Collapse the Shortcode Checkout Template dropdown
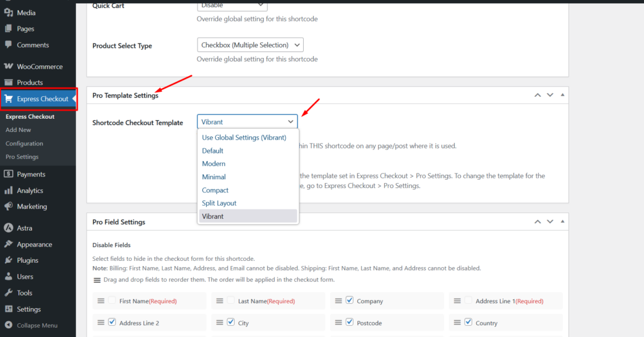The image size is (644, 337). [x=247, y=122]
